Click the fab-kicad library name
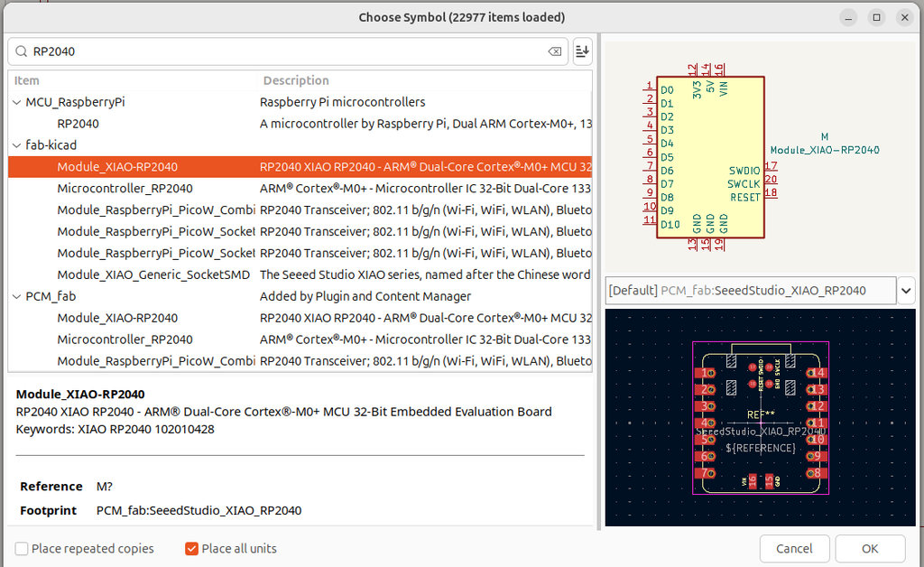This screenshot has height=567, width=924. tap(51, 145)
